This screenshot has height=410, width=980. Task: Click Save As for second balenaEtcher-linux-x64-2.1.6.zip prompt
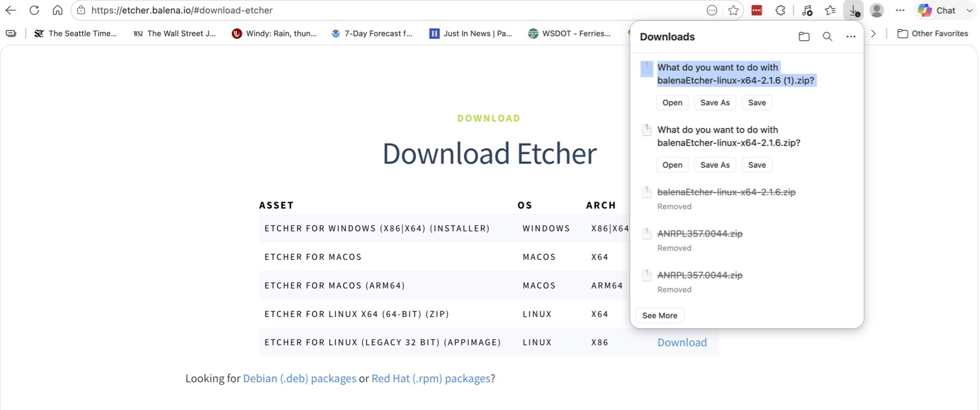coord(715,165)
